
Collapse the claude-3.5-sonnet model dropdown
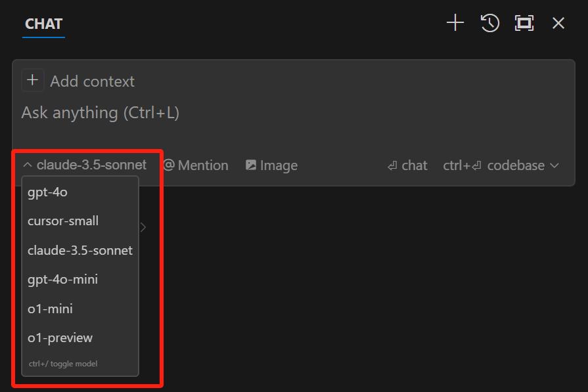[x=85, y=165]
